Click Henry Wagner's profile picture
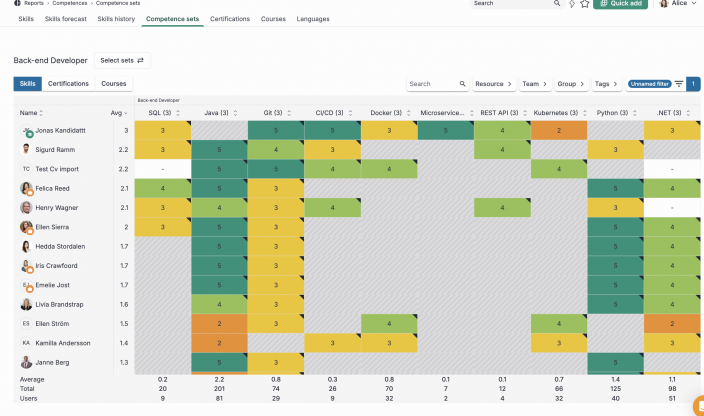The image size is (704, 416). pos(26,208)
